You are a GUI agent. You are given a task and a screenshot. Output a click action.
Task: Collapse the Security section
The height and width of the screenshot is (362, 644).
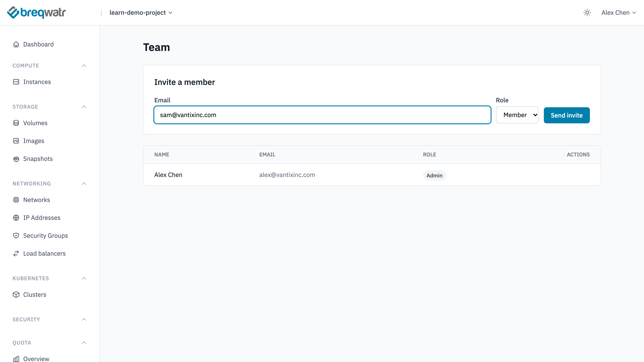84,320
